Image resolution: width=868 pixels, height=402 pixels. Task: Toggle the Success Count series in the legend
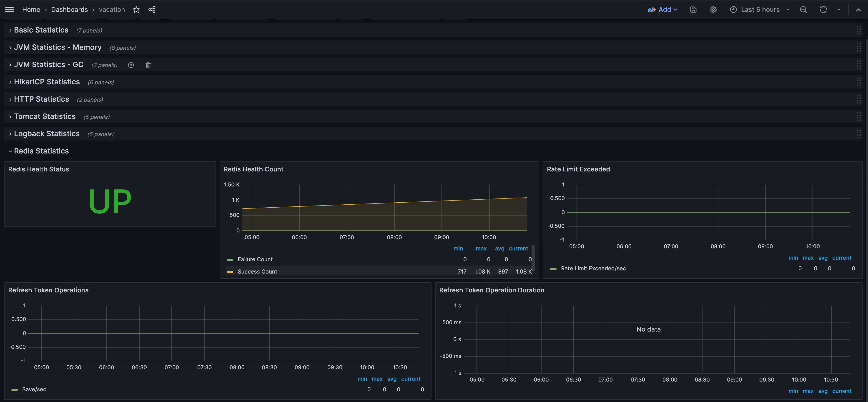[x=257, y=271]
